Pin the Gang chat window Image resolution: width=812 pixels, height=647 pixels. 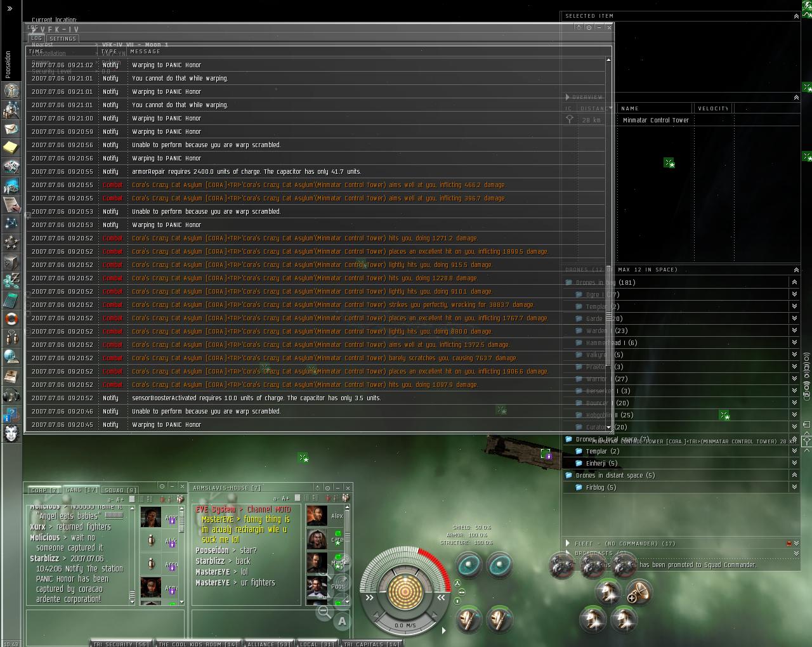coord(162,487)
